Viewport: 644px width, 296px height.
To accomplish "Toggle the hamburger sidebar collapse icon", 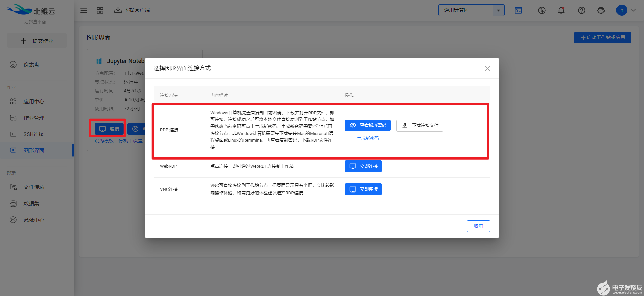I will tap(84, 10).
